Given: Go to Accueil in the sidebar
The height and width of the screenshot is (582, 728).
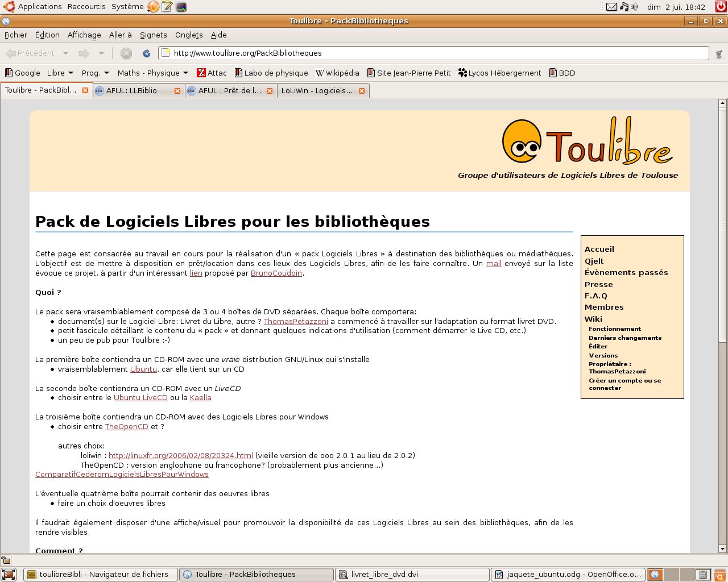Looking at the screenshot, I should point(599,249).
